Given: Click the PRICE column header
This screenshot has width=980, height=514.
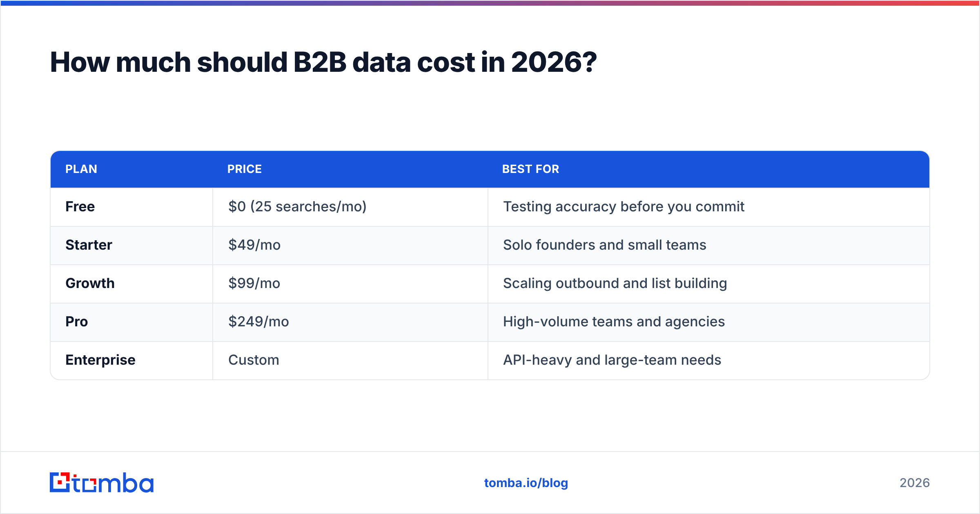Looking at the screenshot, I should [245, 169].
